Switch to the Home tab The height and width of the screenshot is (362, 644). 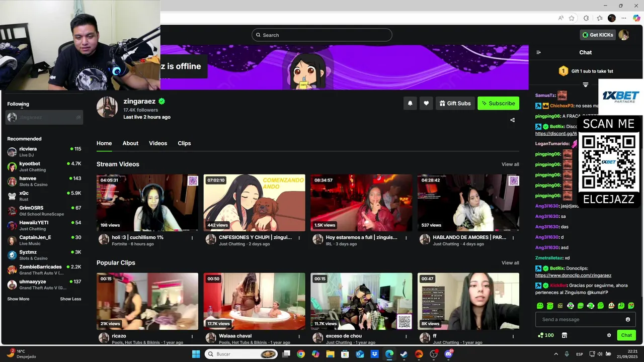click(x=104, y=143)
